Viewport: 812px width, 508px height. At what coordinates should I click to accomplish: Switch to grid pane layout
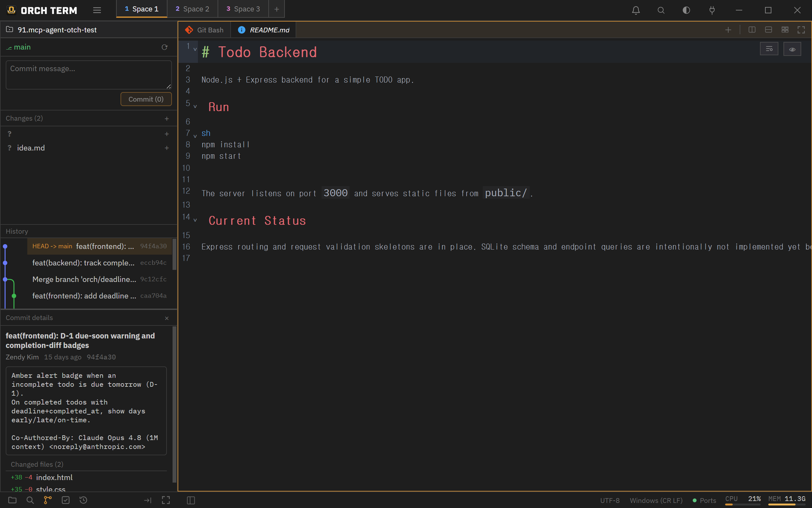click(785, 30)
